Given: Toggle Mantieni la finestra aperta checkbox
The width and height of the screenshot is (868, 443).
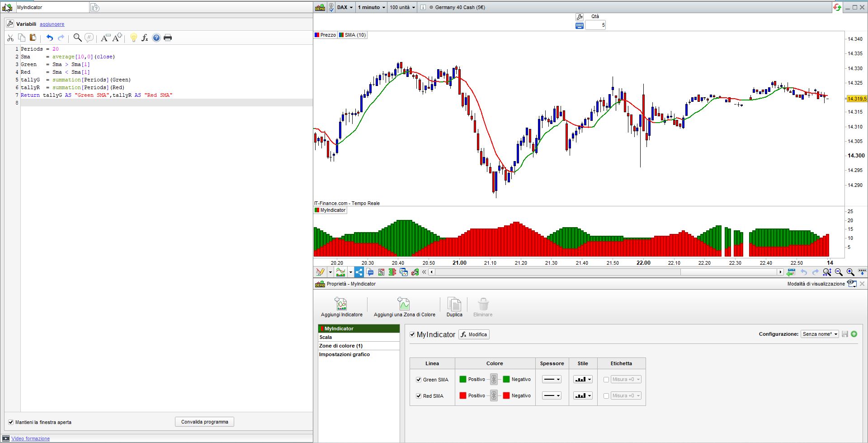Looking at the screenshot, I should (11, 422).
